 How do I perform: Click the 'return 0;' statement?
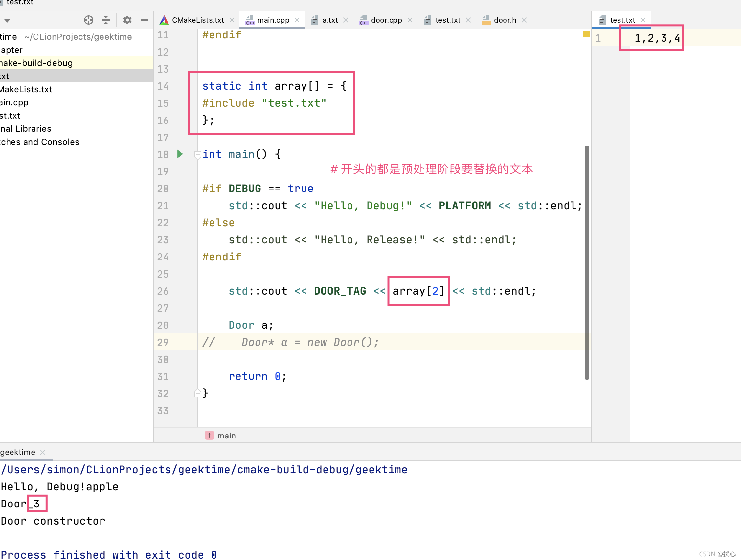click(x=258, y=376)
